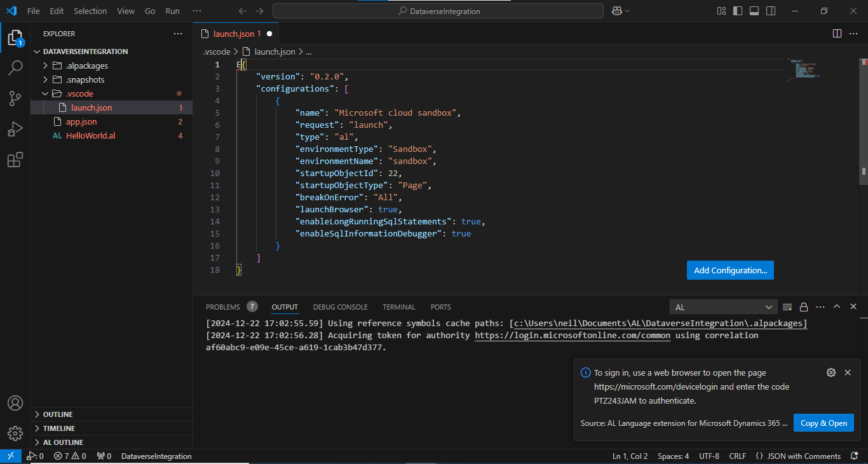Expand the OUTLINE section
The image size is (868, 464).
(58, 414)
